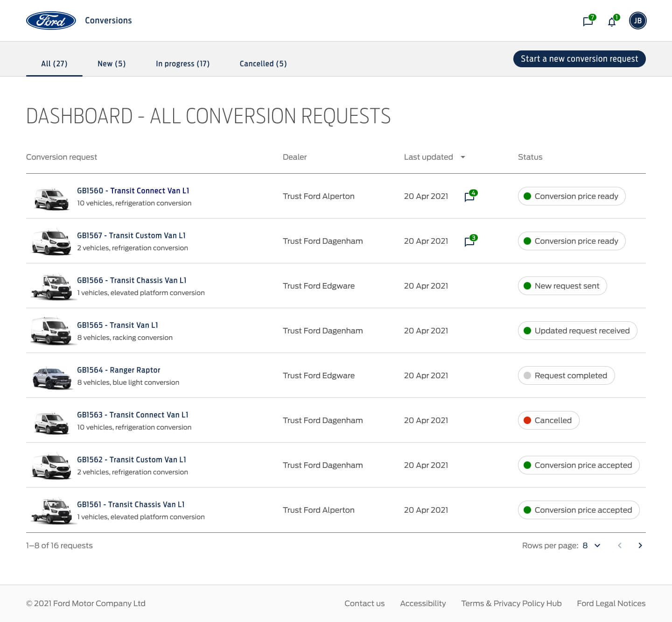Click GB1564 Ranger Raptor thumbnail

(x=51, y=377)
